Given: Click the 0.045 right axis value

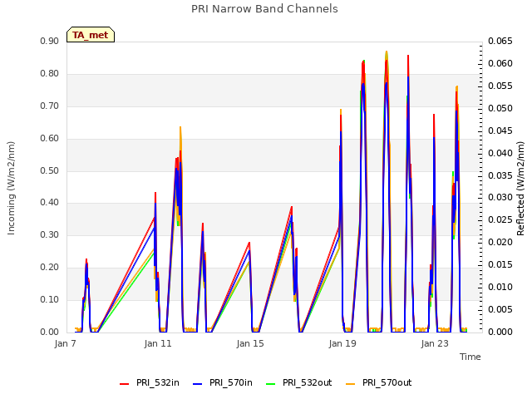Looking at the screenshot, I should 500,131.
